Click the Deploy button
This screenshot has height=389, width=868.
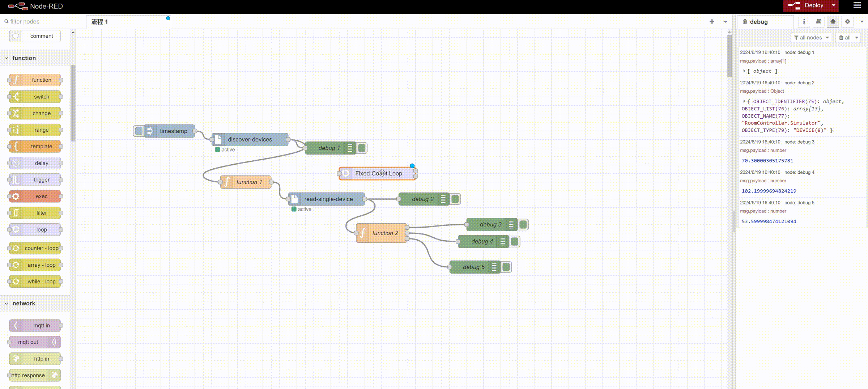coord(809,5)
